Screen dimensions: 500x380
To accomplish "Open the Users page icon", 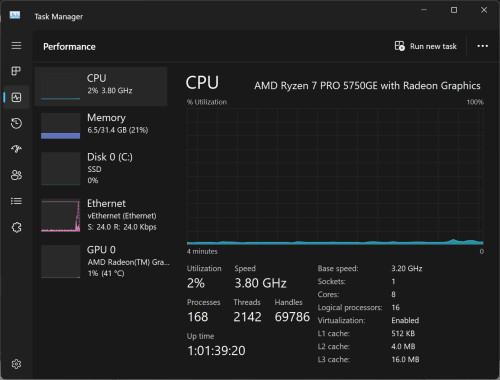I will tap(16, 175).
